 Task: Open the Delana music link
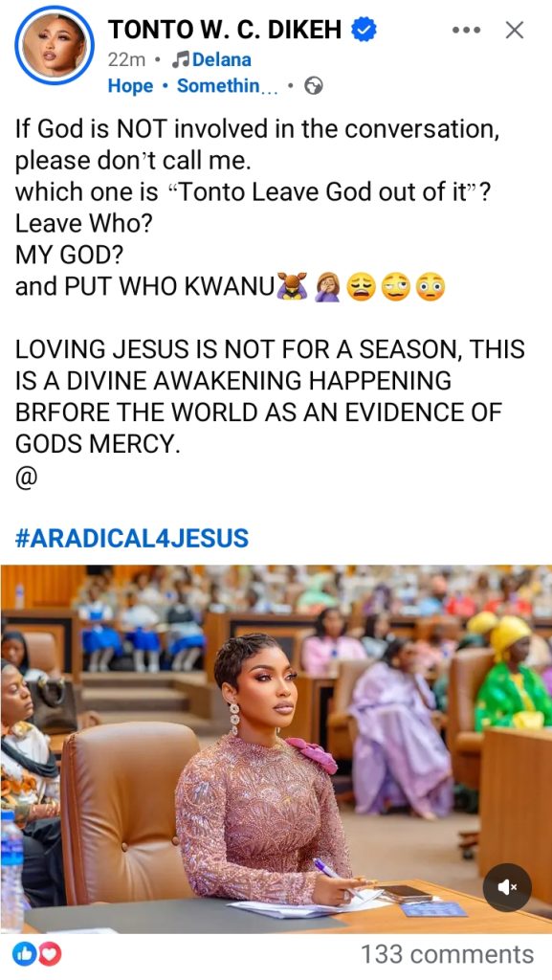tap(222, 60)
